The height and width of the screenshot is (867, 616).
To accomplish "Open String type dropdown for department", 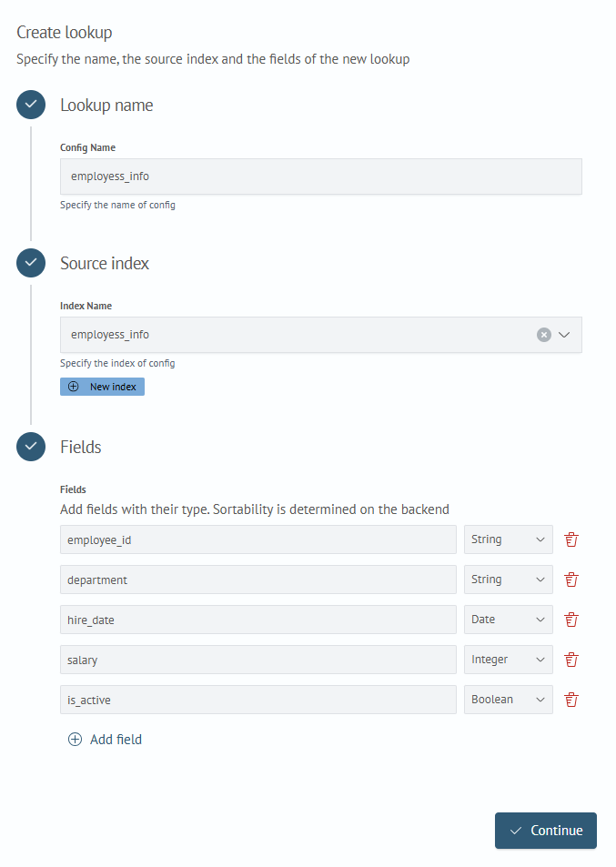I will click(508, 580).
